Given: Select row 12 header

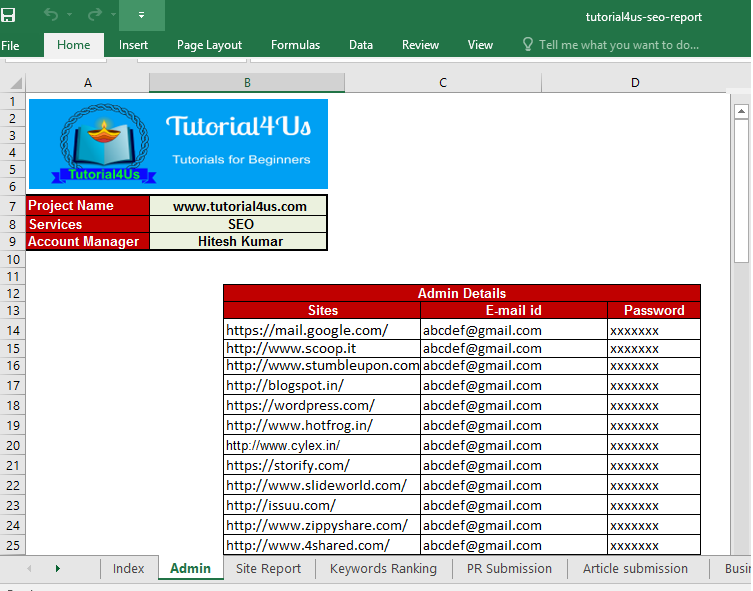Looking at the screenshot, I should click(x=12, y=294).
